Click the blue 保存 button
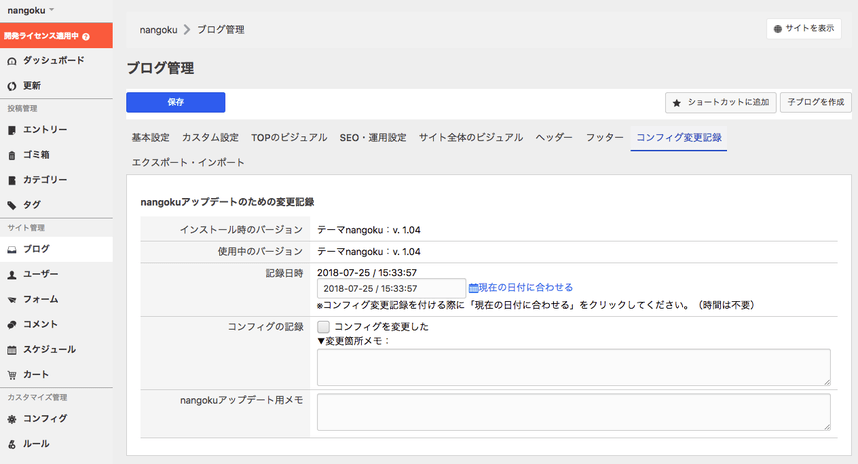 point(175,102)
